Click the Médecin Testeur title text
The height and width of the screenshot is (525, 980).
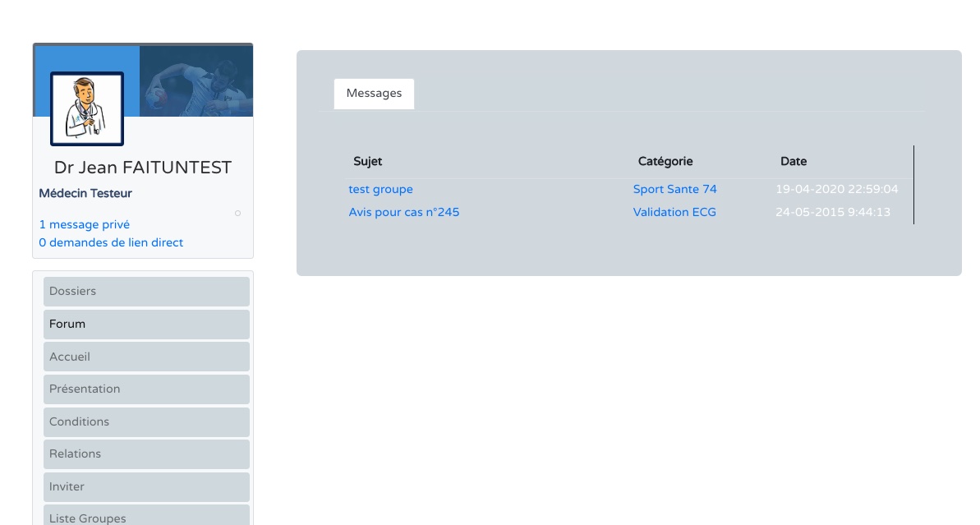coord(85,194)
